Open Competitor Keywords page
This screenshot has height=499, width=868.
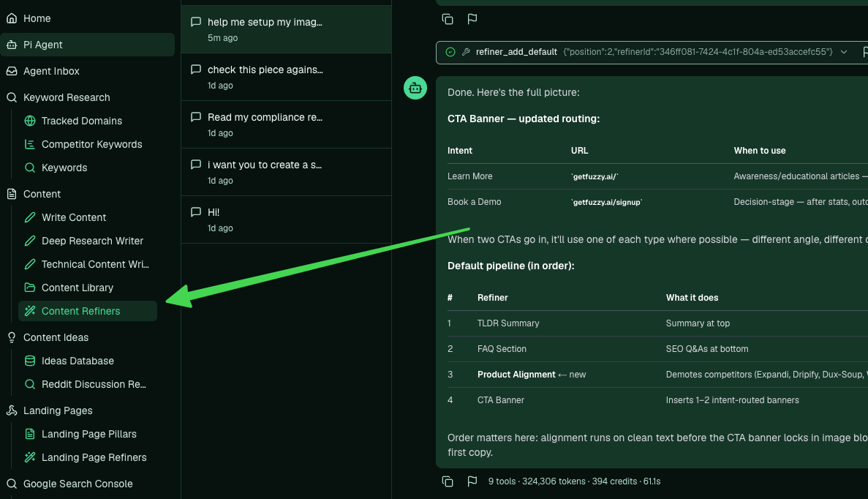91,144
